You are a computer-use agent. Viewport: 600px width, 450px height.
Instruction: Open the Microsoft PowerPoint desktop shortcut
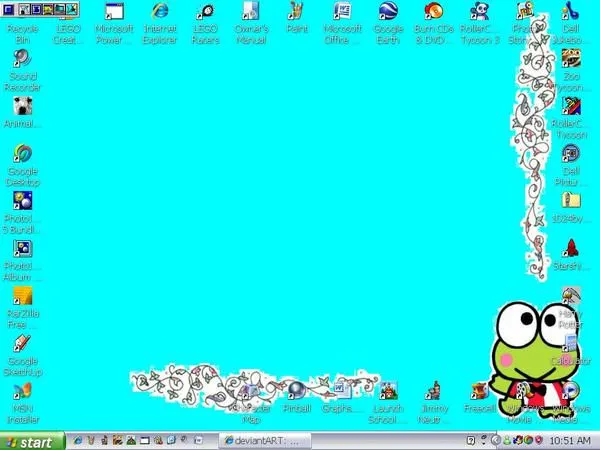114,11
